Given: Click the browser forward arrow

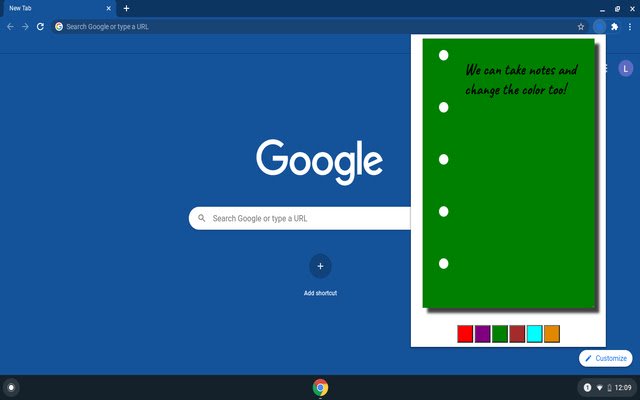Looking at the screenshot, I should (x=25, y=27).
